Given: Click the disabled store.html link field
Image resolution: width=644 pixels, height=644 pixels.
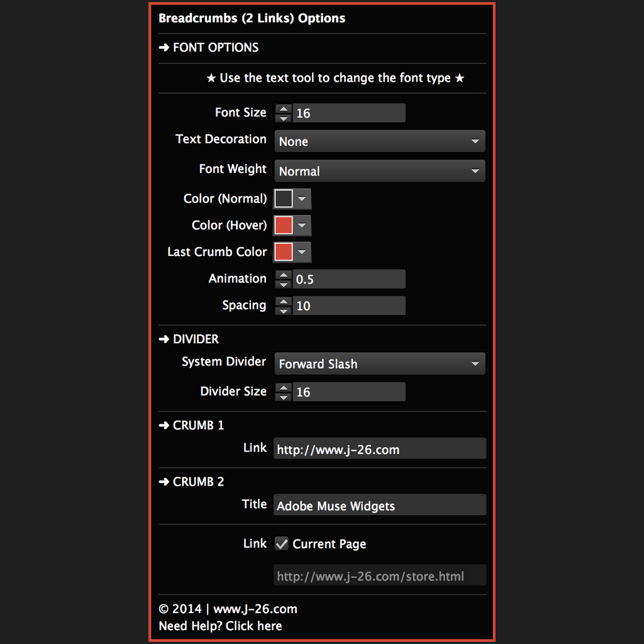Looking at the screenshot, I should point(379,576).
